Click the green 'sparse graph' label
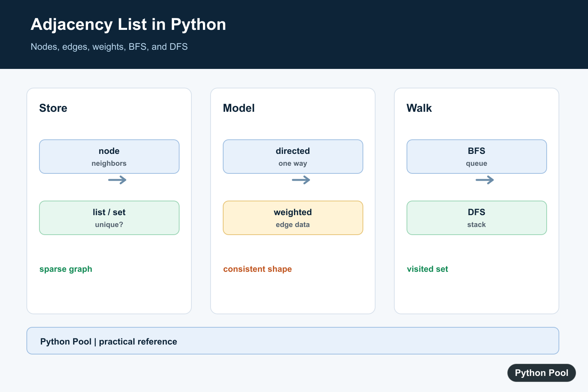 tap(66, 269)
